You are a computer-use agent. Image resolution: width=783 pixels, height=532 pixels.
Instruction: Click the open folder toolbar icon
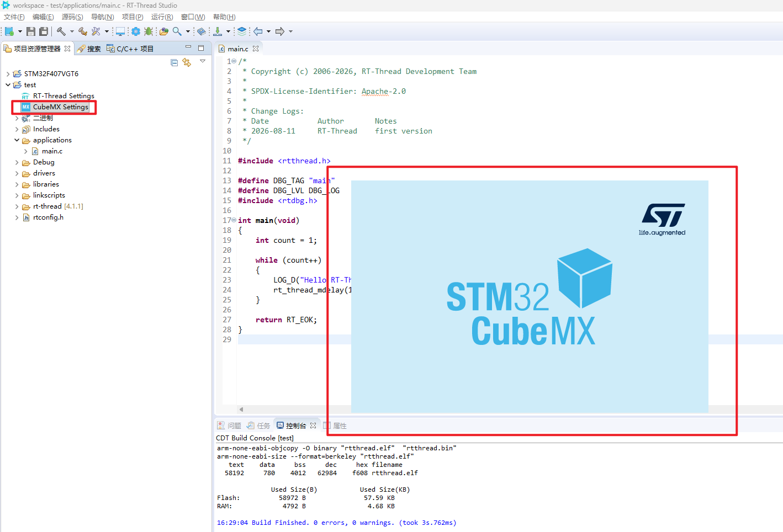tap(164, 31)
